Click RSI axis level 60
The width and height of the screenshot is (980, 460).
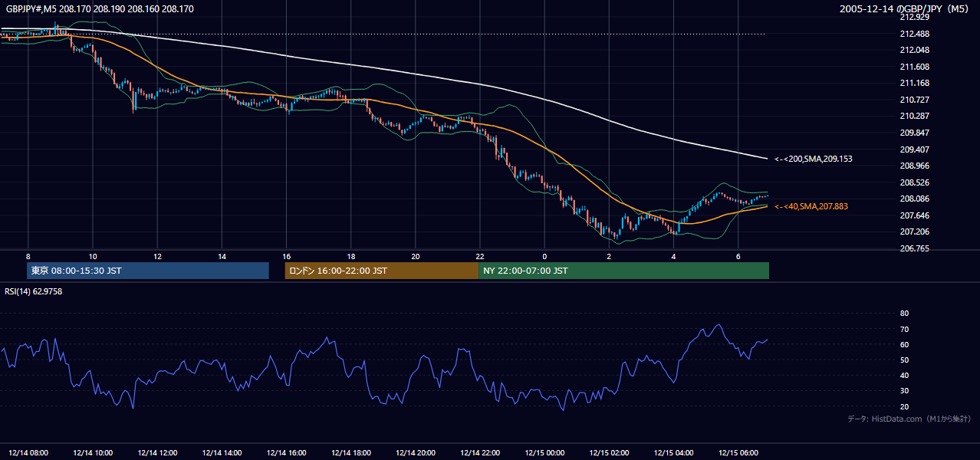(904, 344)
